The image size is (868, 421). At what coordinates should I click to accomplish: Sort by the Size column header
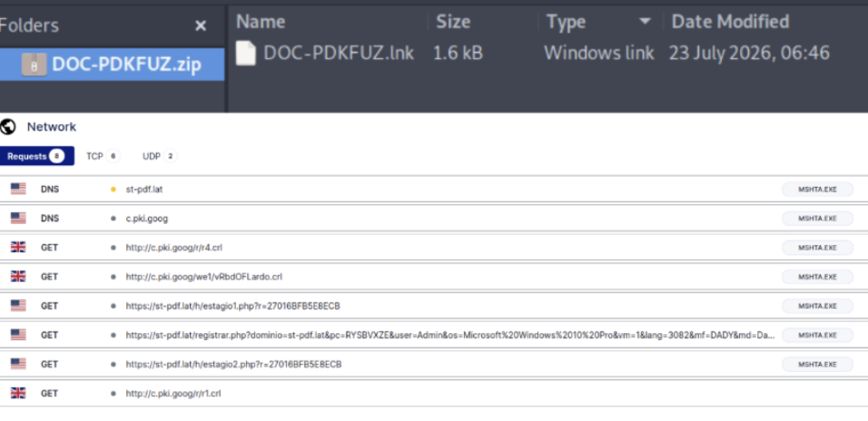click(x=453, y=22)
